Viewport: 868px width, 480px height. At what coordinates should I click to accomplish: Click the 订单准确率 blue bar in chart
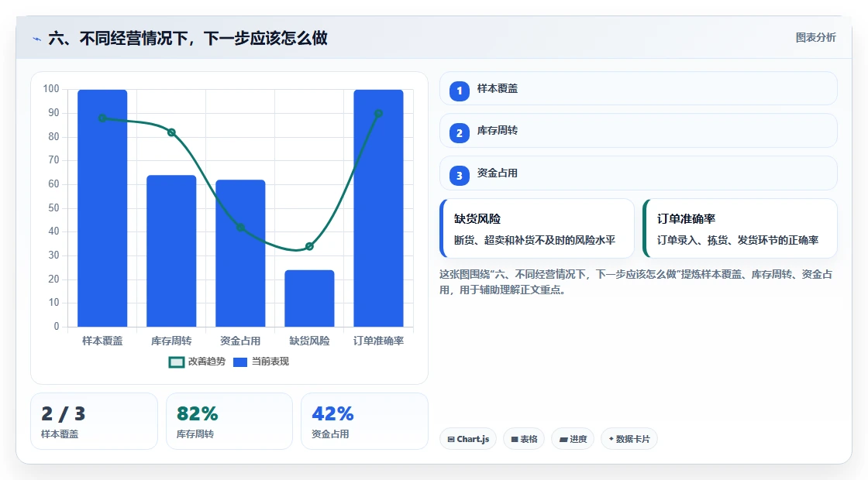click(379, 208)
